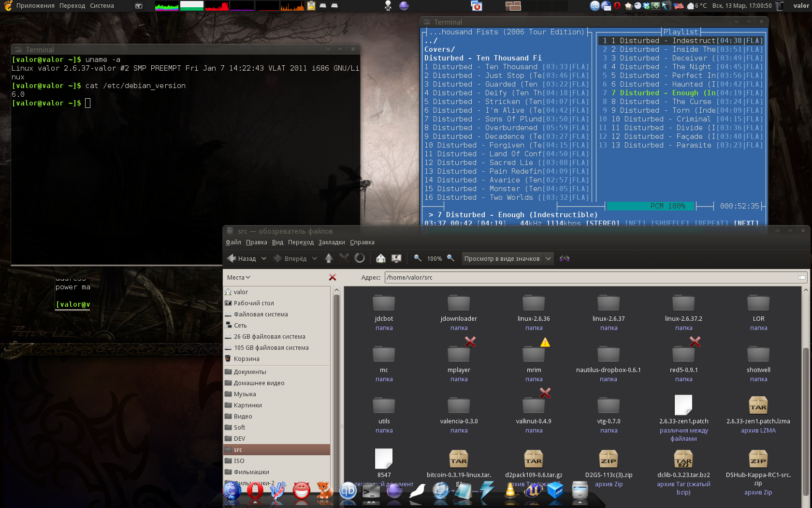Click the PCM volume bar
The image size is (812, 508).
(x=650, y=206)
